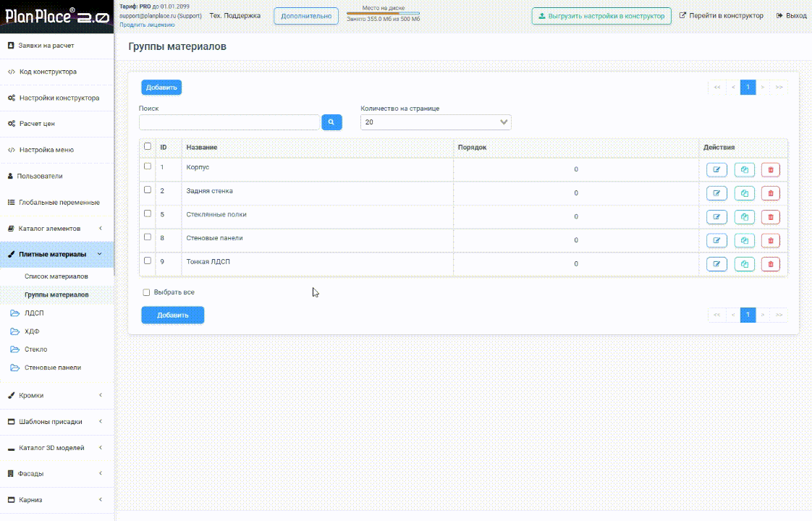Screen dimensions: 812x521
Task: Delete the Задняя стенка group
Action: (x=771, y=193)
